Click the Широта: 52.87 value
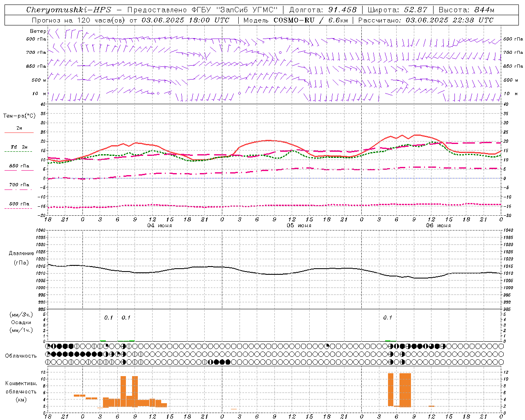525x420 pixels. [x=397, y=10]
